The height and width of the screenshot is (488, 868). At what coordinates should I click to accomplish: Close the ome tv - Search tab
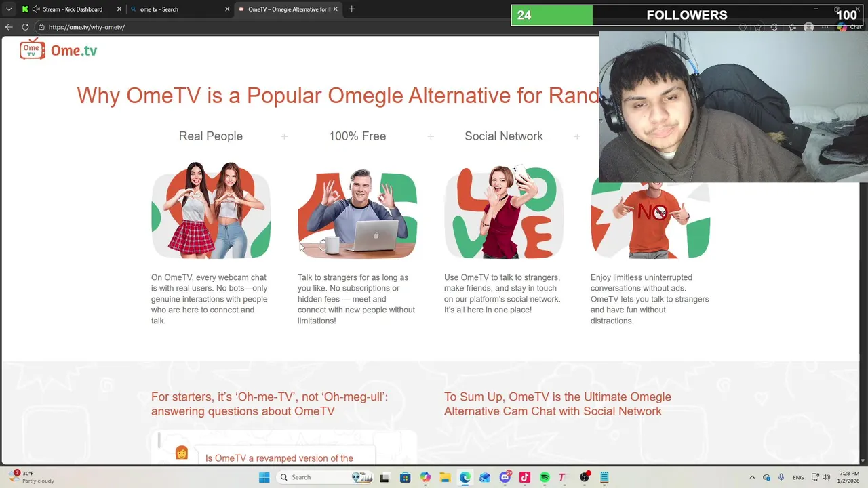(x=227, y=9)
